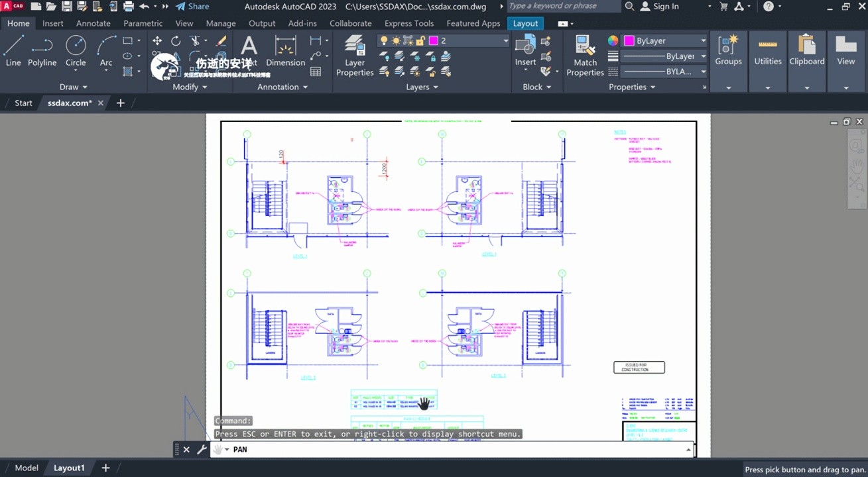Open the Insert block tool

point(525,51)
